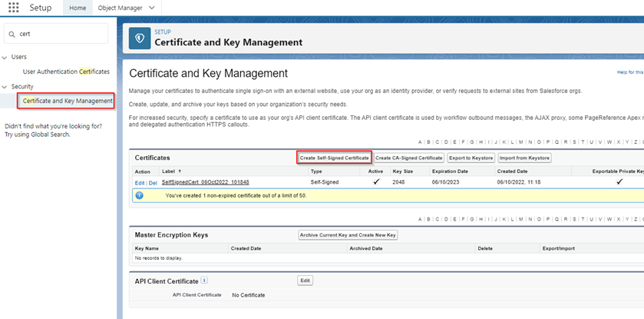The width and height of the screenshot is (644, 319).
Task: Click the Del link for SelfSignedCert row
Action: tap(153, 183)
